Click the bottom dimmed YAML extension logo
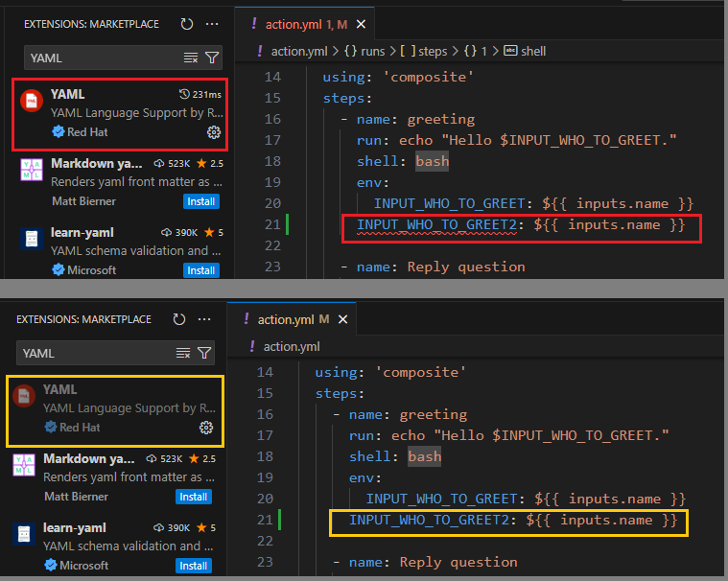The height and width of the screenshot is (581, 728). (24, 396)
